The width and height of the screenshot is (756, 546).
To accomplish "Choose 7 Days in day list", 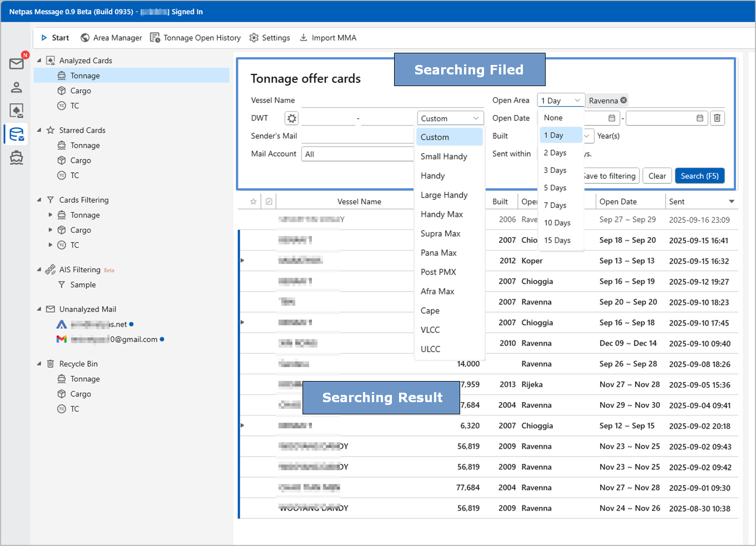I will (x=555, y=206).
